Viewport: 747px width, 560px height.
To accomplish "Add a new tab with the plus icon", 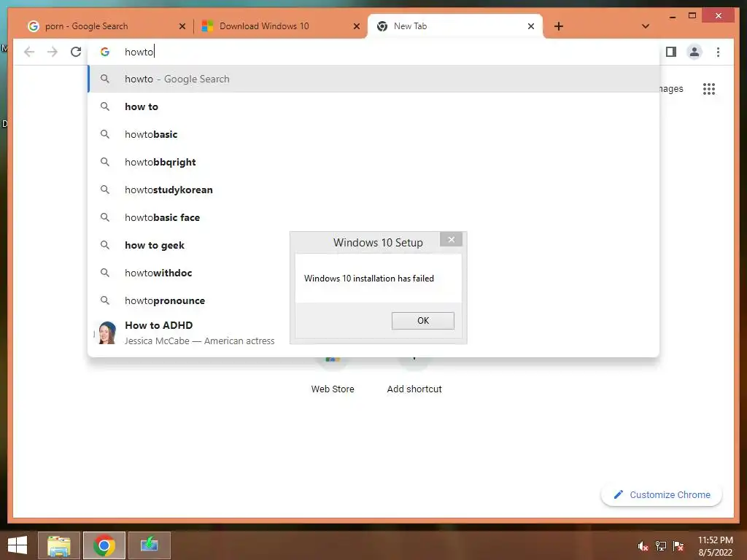I will pyautogui.click(x=559, y=26).
